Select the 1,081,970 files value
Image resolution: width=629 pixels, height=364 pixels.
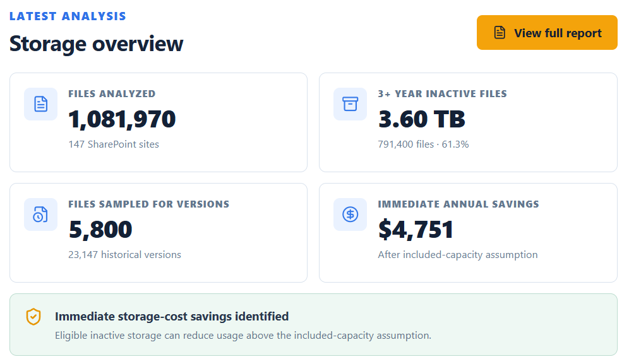pos(122,119)
